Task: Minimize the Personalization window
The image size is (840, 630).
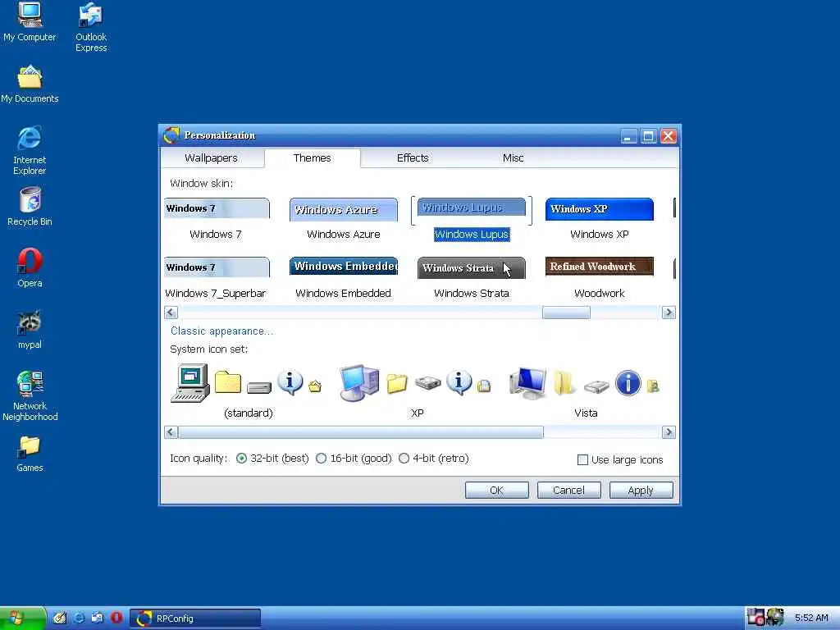Action: pyautogui.click(x=629, y=136)
